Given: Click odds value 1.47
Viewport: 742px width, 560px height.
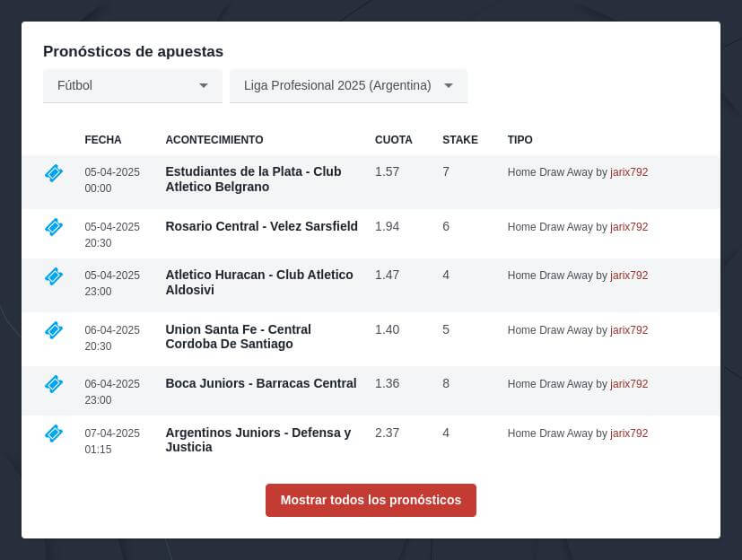Looking at the screenshot, I should [387, 275].
